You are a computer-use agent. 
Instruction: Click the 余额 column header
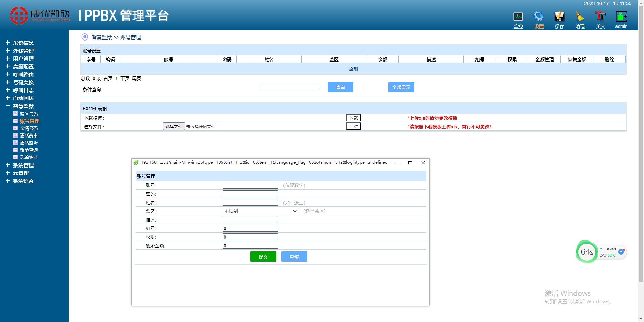pyautogui.click(x=383, y=60)
